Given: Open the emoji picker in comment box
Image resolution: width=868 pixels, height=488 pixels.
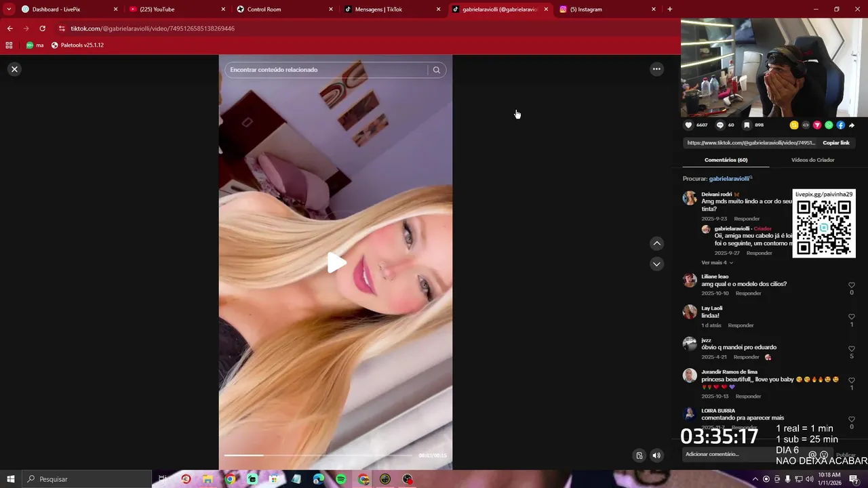Looking at the screenshot, I should point(824,455).
